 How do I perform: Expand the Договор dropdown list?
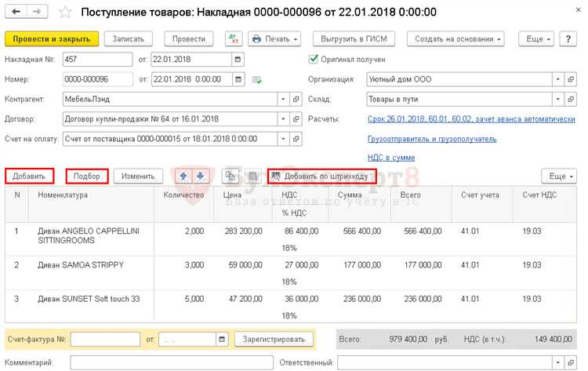(283, 119)
